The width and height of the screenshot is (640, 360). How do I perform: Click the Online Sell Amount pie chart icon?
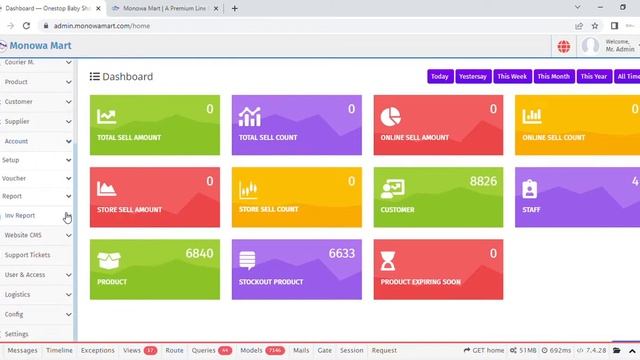[x=391, y=117]
